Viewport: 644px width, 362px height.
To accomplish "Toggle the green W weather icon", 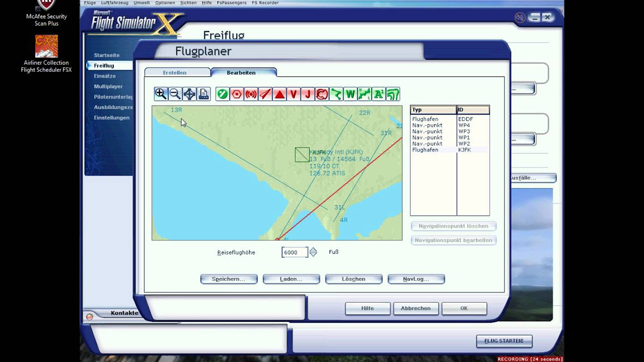I will tap(350, 94).
